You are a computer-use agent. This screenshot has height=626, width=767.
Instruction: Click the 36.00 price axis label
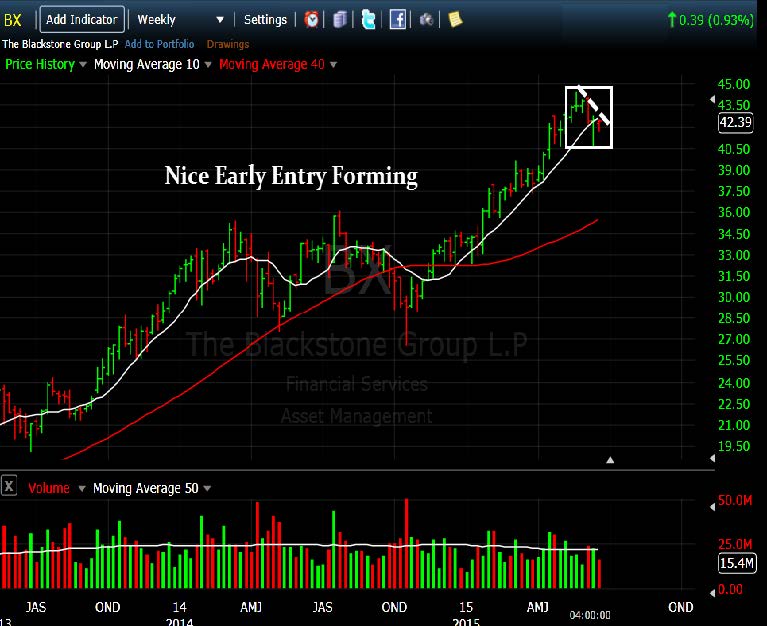pyautogui.click(x=733, y=212)
